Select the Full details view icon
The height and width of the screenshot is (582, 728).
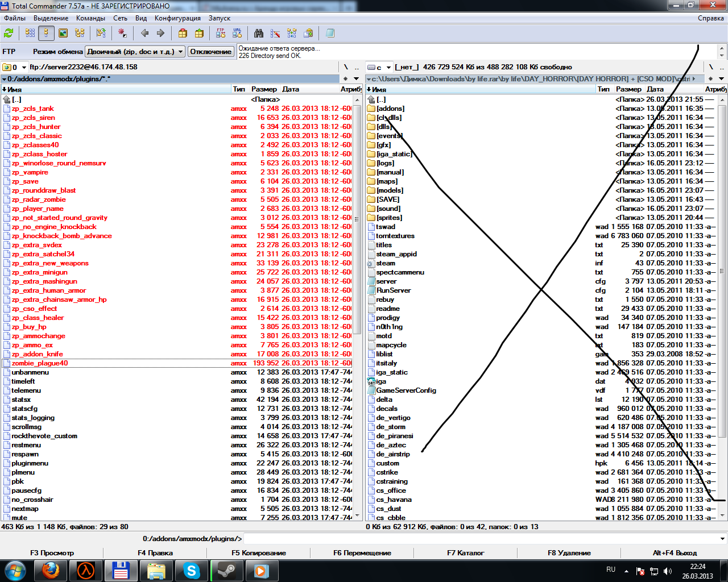pyautogui.click(x=47, y=33)
